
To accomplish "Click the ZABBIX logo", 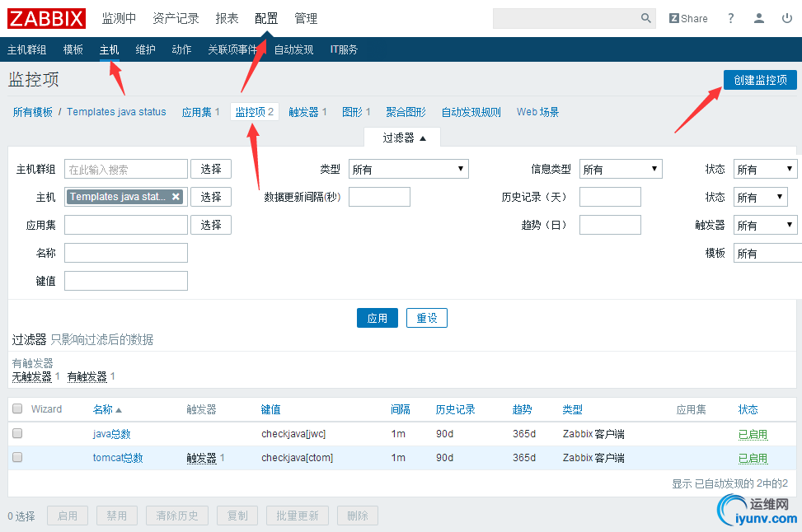I will point(46,19).
